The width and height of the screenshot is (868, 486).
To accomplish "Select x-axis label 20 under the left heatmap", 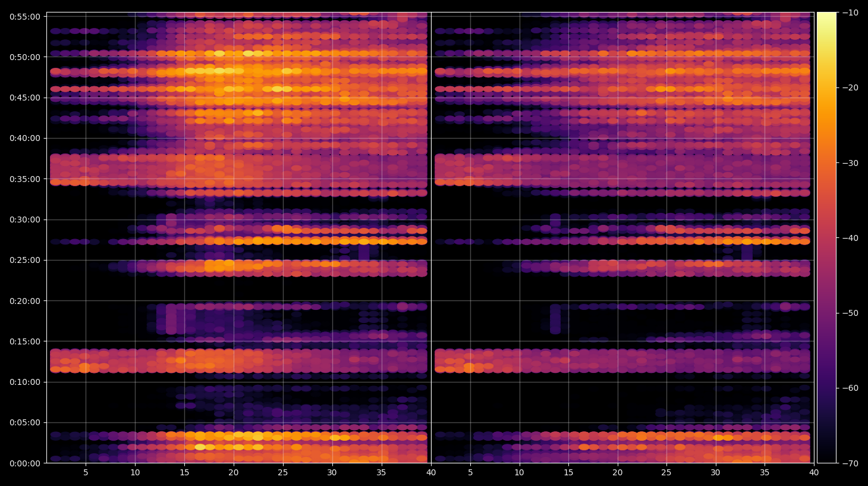I will (233, 473).
